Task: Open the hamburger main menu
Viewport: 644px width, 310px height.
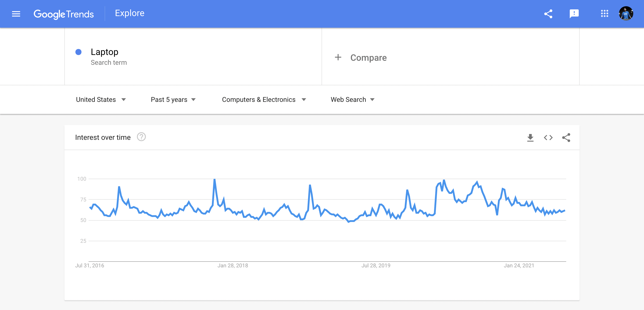Action: [16, 14]
